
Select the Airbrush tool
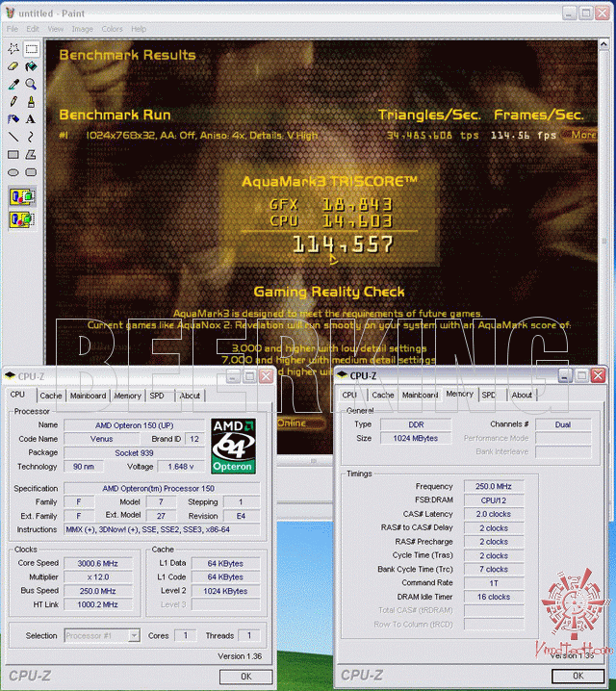[x=13, y=119]
